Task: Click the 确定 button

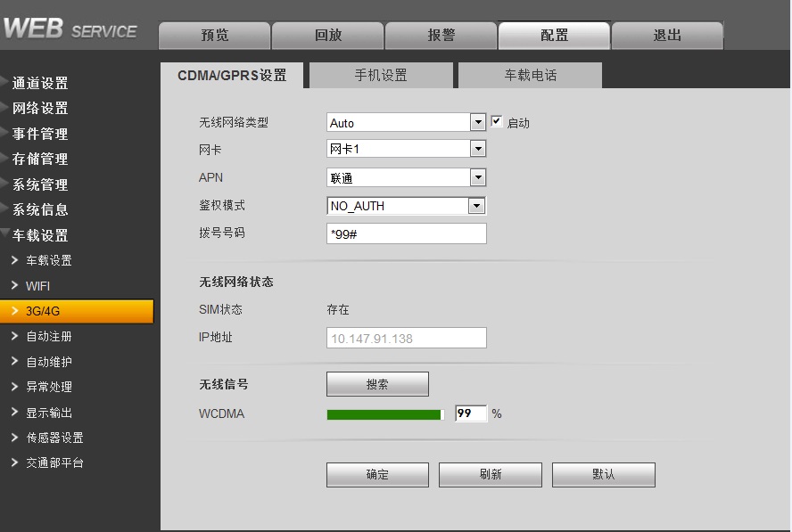Action: 377,474
